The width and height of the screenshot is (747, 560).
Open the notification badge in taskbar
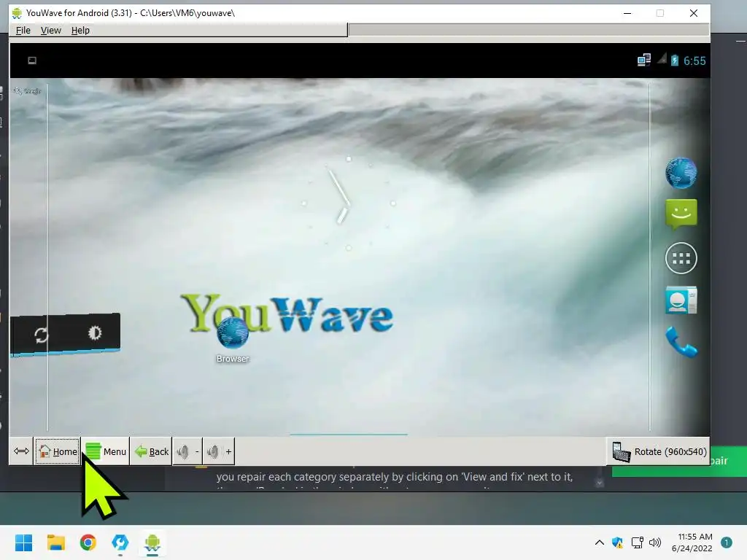coord(727,542)
